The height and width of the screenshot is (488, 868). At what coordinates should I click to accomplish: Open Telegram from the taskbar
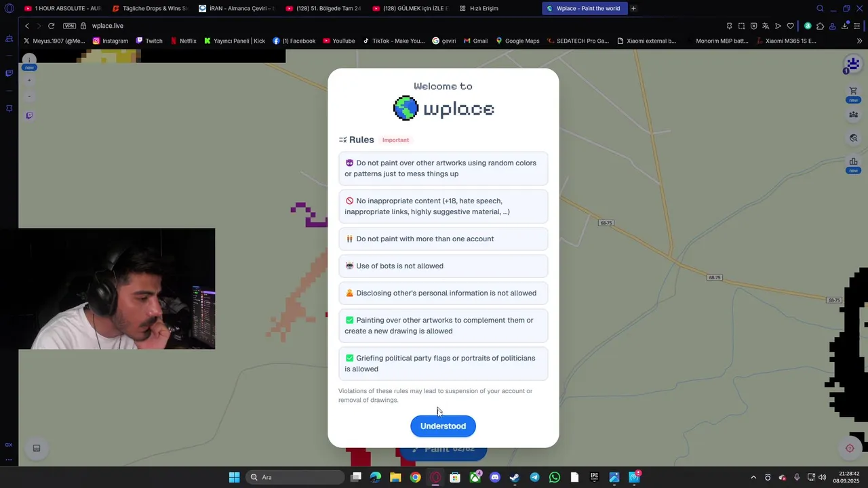point(534,477)
